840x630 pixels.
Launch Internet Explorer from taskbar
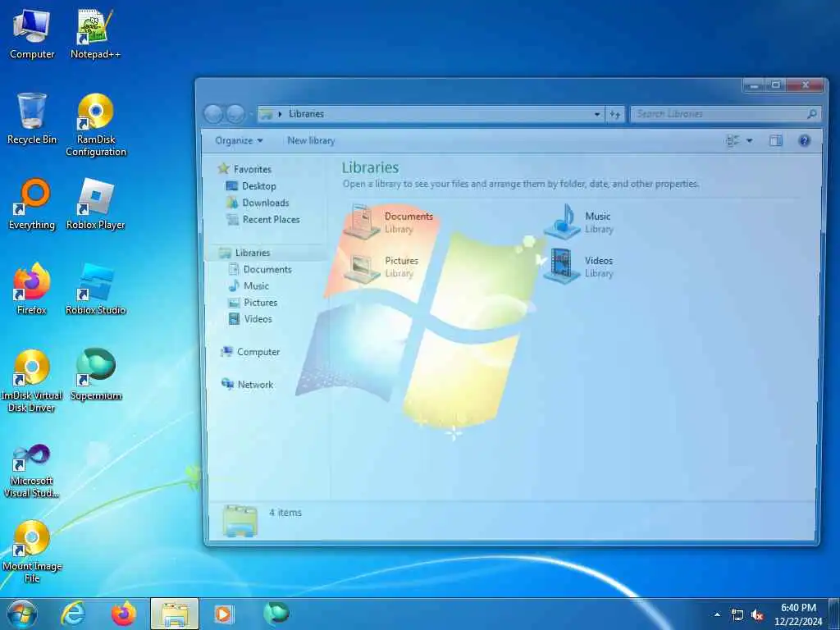72,614
